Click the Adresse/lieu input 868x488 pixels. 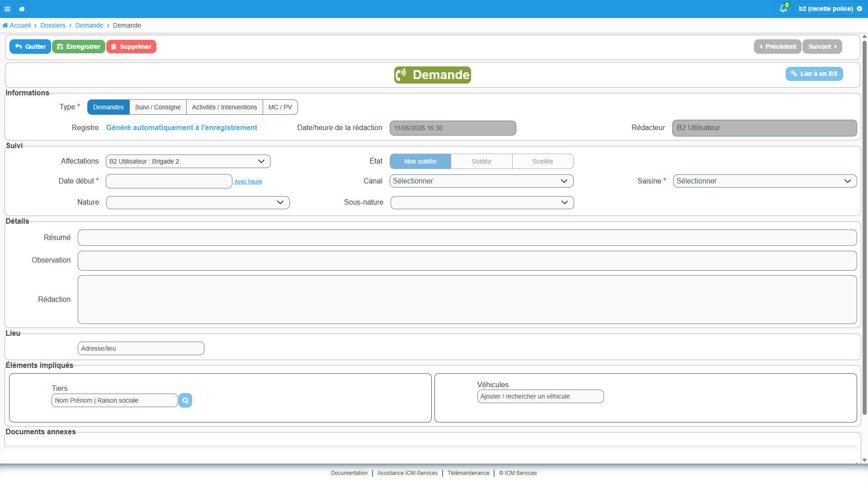tap(141, 348)
